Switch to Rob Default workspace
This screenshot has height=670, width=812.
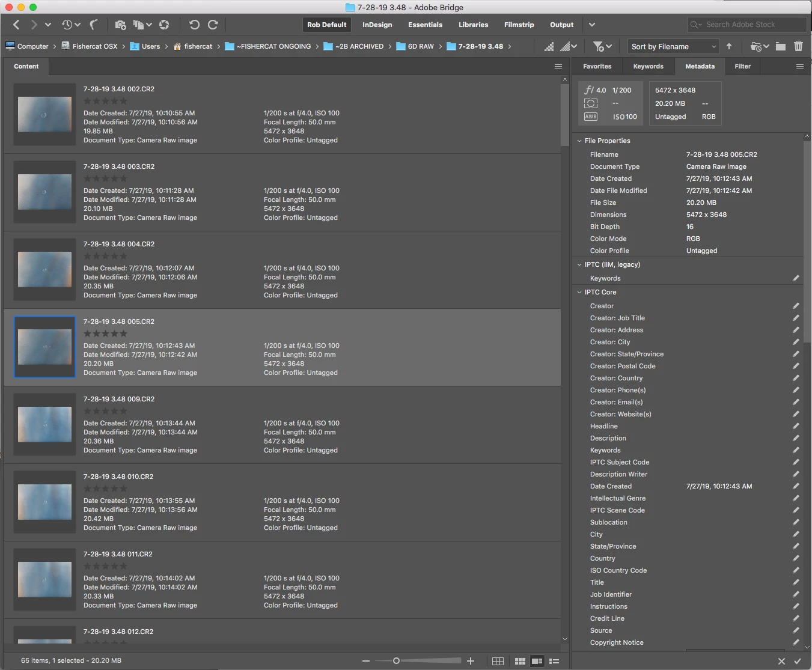[326, 25]
